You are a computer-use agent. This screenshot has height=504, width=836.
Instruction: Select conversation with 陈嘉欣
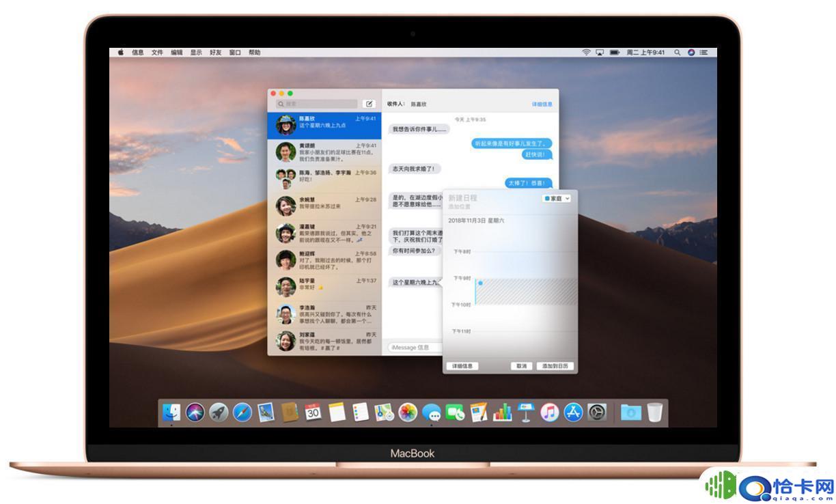(324, 126)
